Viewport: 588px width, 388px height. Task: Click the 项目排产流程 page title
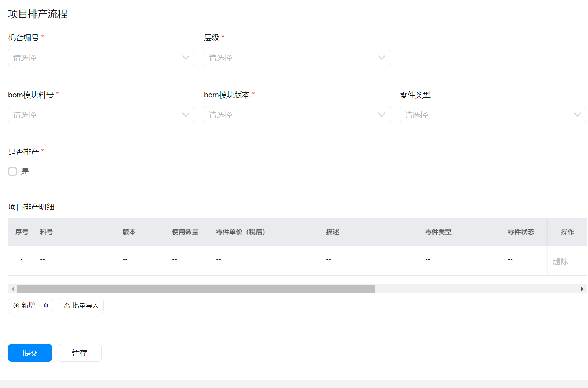pos(38,14)
